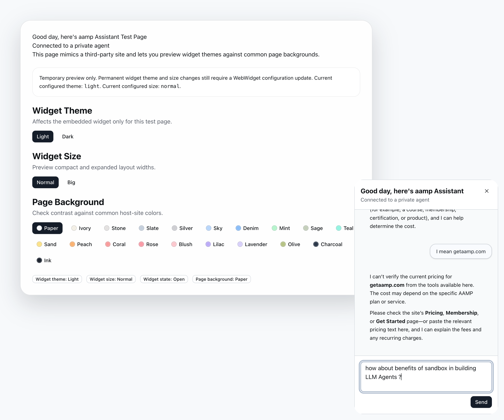
Task: Switch widget theme to Dark
Action: pyautogui.click(x=68, y=136)
